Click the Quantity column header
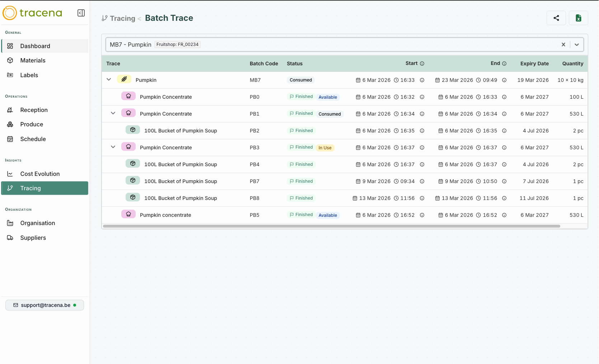 572,64
